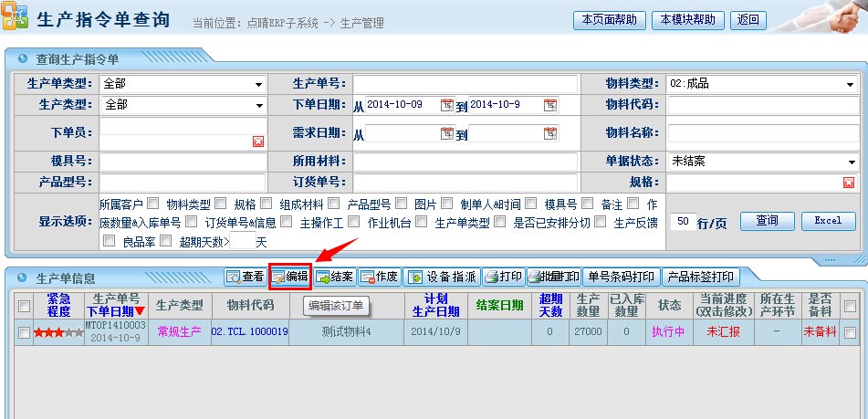Click the 查看 (view) toolbar button
This screenshot has height=419, width=868.
click(245, 277)
